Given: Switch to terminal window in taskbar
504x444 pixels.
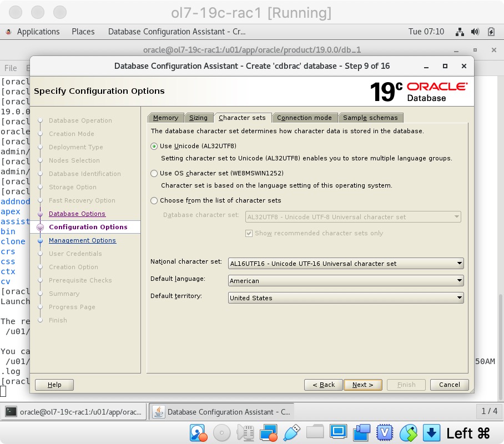Looking at the screenshot, I should click(x=75, y=412).
